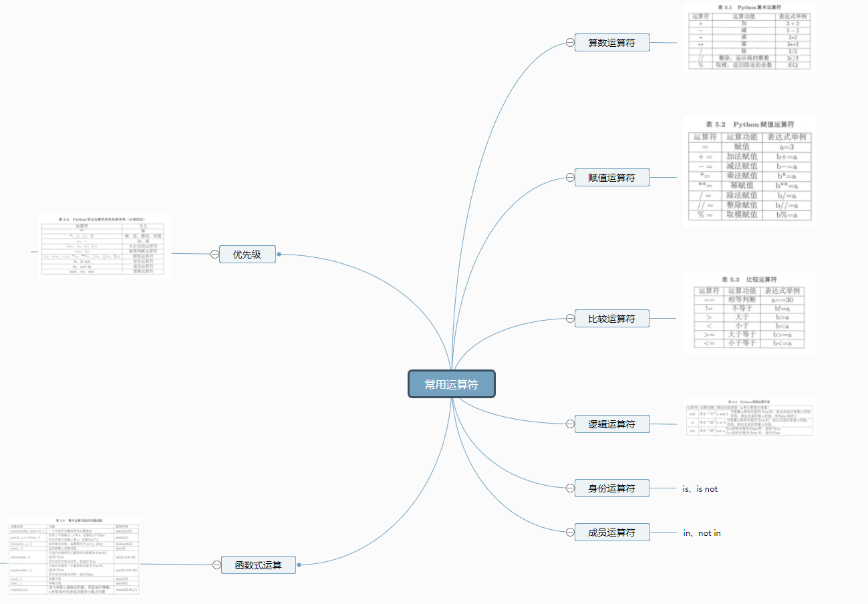Collapse the 比较运算符 branch
Image resolution: width=868 pixels, height=604 pixels.
tap(570, 319)
